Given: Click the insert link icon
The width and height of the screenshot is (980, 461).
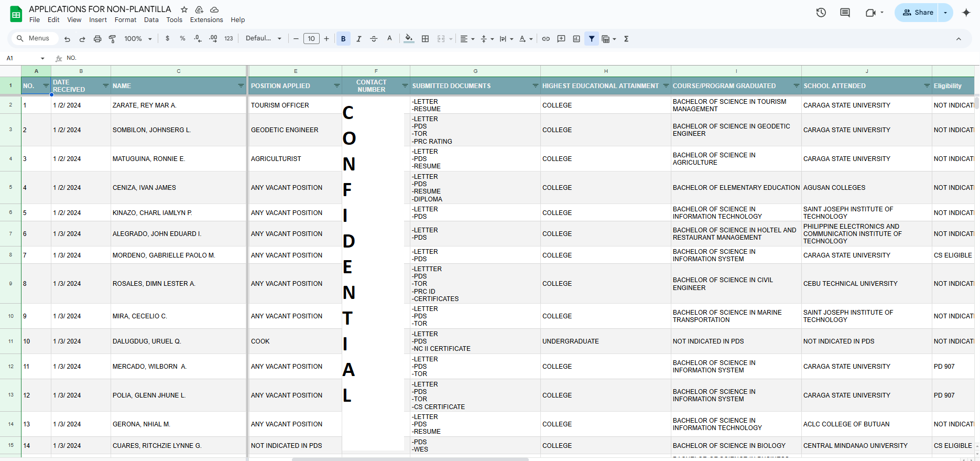Looking at the screenshot, I should (x=546, y=39).
